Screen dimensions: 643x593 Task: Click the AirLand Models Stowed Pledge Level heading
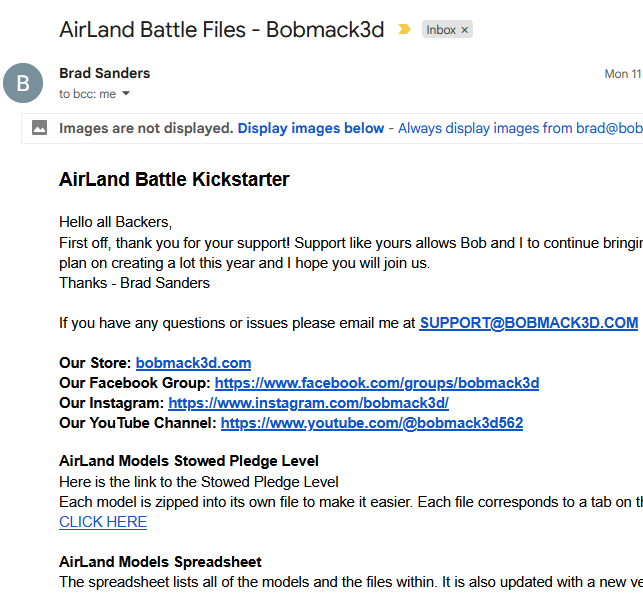pos(189,461)
